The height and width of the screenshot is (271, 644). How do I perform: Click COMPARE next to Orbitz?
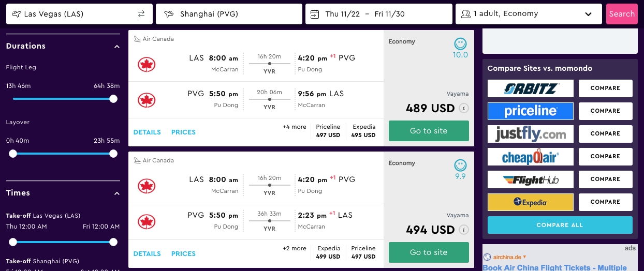(605, 88)
